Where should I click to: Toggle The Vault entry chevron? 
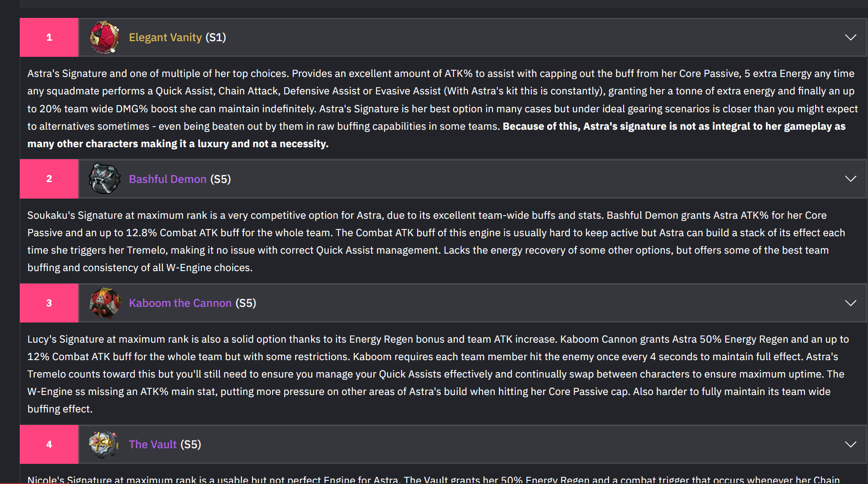coord(851,444)
